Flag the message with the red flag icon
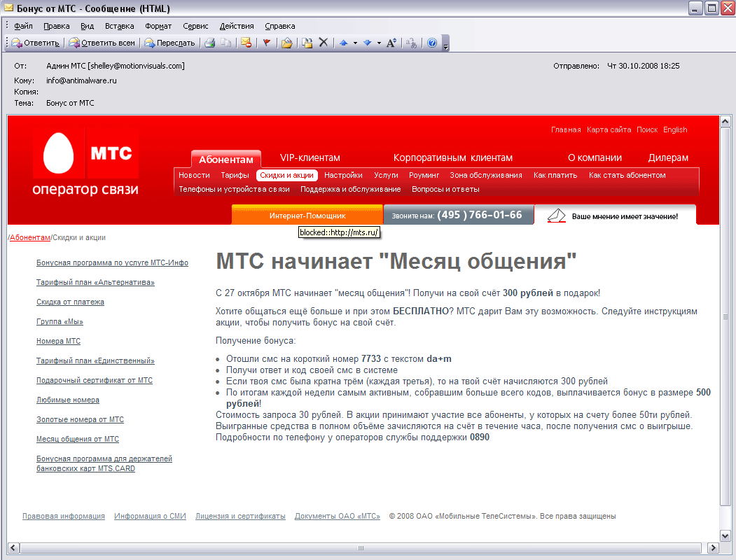 point(267,43)
